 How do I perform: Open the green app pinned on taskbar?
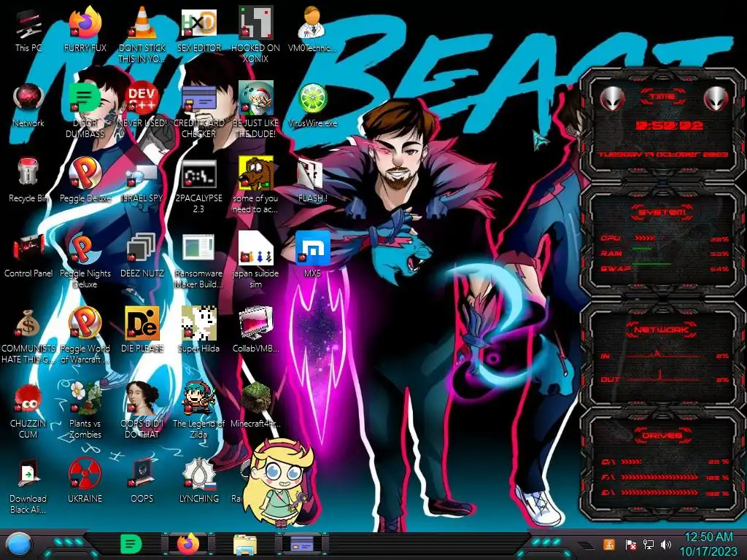pyautogui.click(x=131, y=544)
